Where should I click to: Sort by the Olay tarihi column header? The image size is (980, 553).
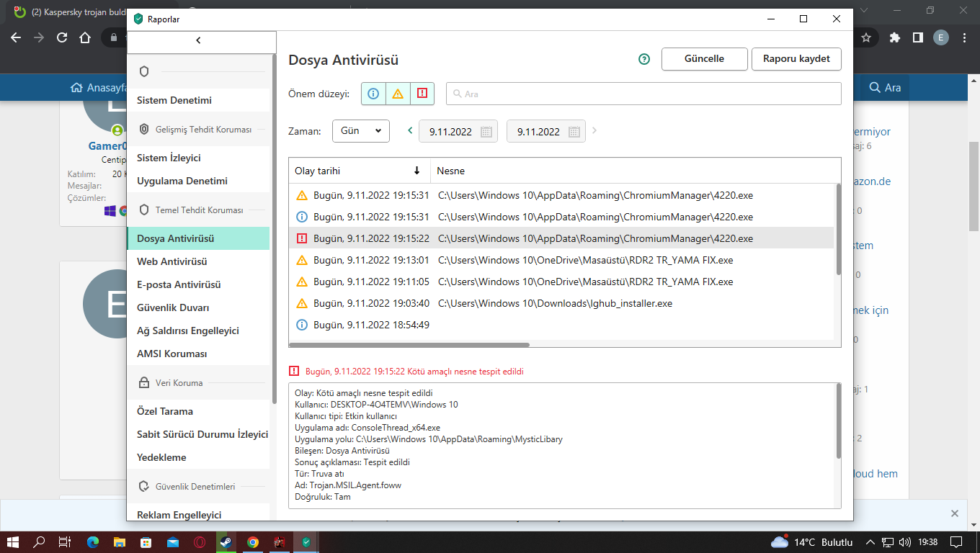click(360, 171)
